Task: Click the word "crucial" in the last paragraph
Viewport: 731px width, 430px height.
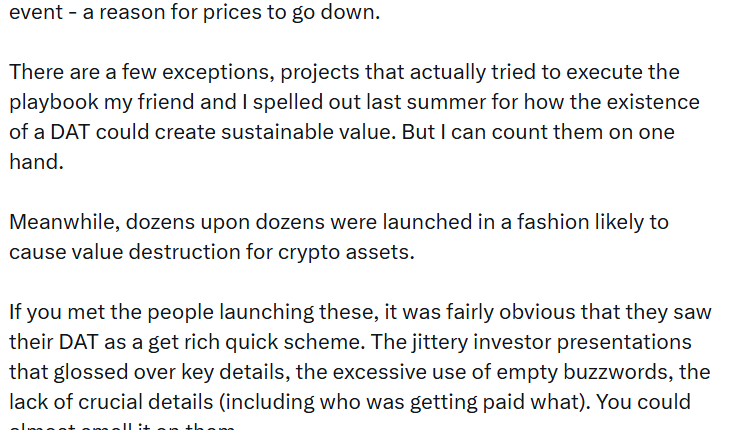Action: point(91,402)
